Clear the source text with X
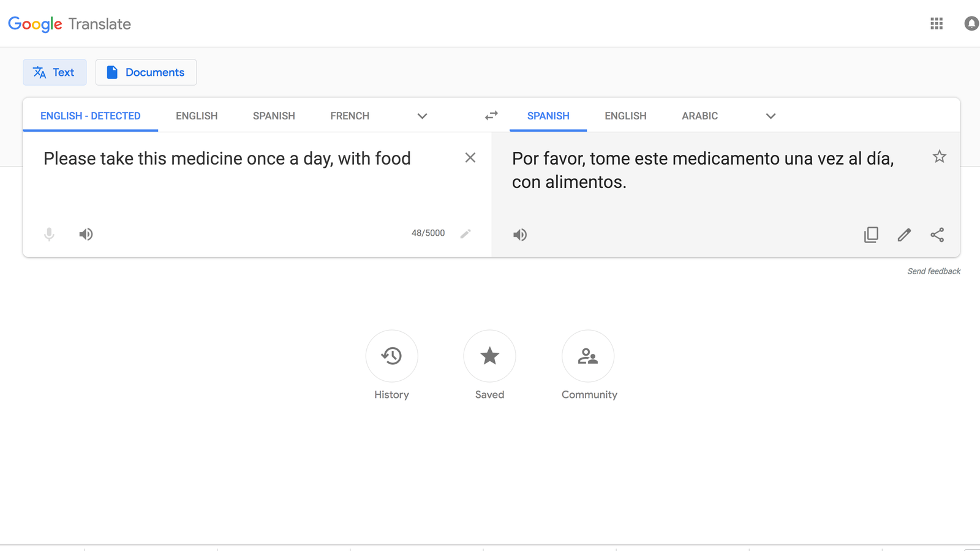Screen dimensions: 980x551 [470, 158]
